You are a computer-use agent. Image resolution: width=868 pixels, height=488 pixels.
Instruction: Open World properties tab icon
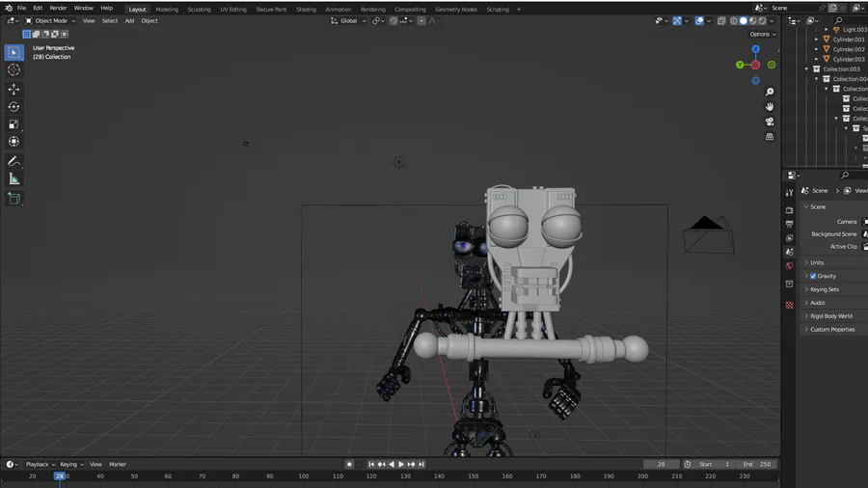click(789, 265)
